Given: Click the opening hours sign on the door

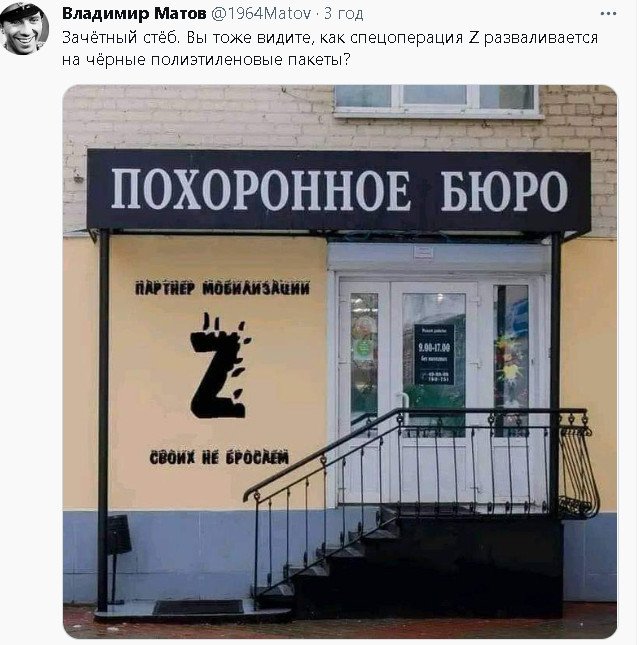Looking at the screenshot, I should pos(434,355).
